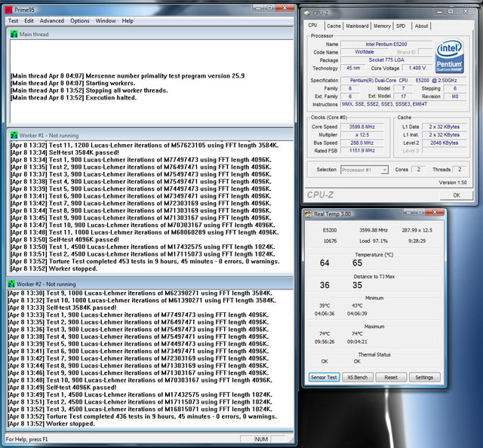The height and width of the screenshot is (448, 483).
Task: Click the Prime95 title bar icon
Action: [x=8, y=10]
